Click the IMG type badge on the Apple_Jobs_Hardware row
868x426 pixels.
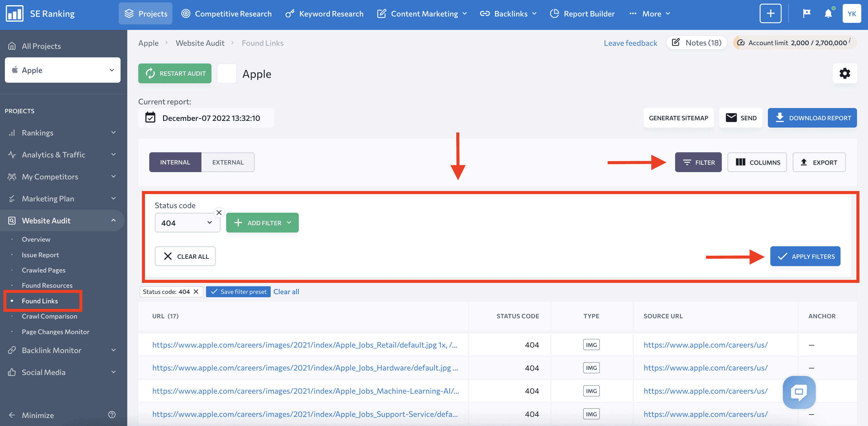click(591, 368)
